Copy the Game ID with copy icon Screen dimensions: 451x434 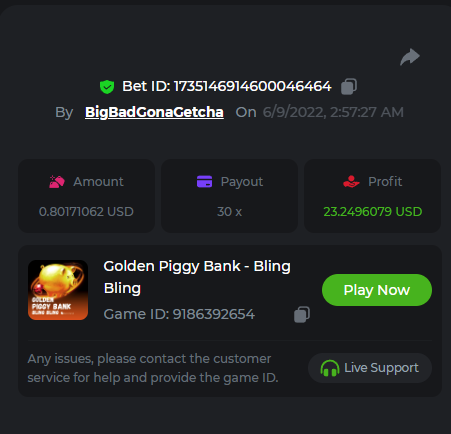pos(302,315)
